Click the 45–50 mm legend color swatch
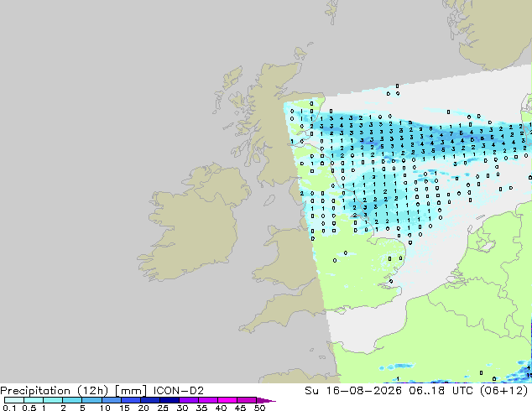The width and height of the screenshot is (532, 411). (x=247, y=400)
